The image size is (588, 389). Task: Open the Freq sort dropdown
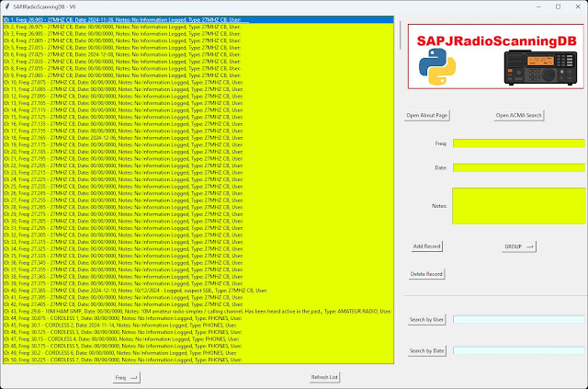point(127,377)
